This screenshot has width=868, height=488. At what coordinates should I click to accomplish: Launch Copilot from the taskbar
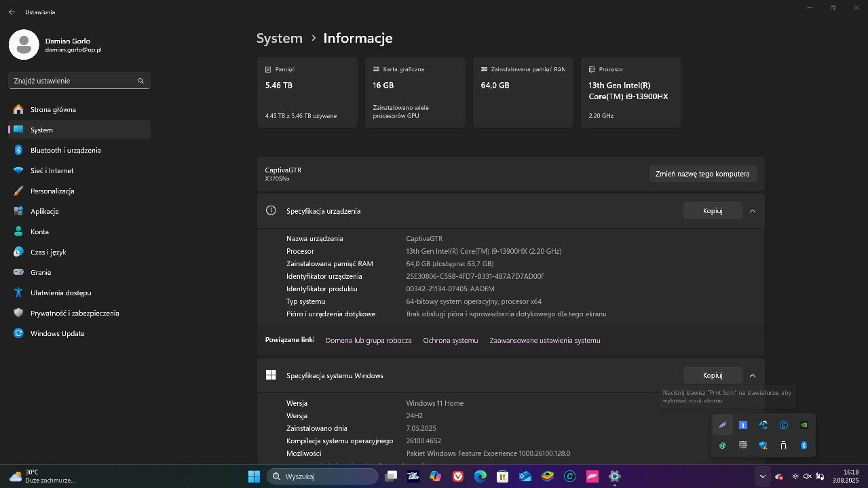click(436, 476)
